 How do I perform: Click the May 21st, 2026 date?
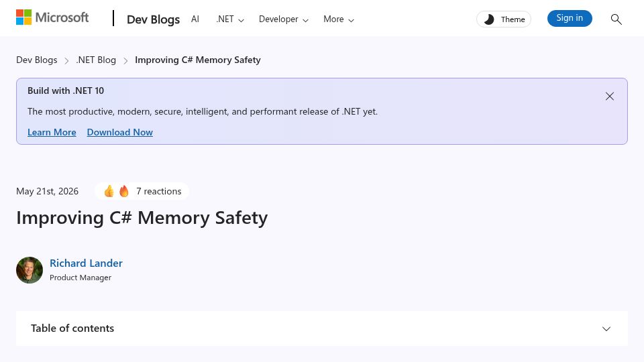[x=47, y=191]
